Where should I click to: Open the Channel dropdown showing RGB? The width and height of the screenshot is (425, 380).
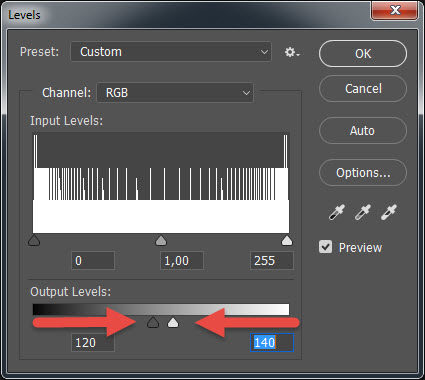(x=175, y=92)
